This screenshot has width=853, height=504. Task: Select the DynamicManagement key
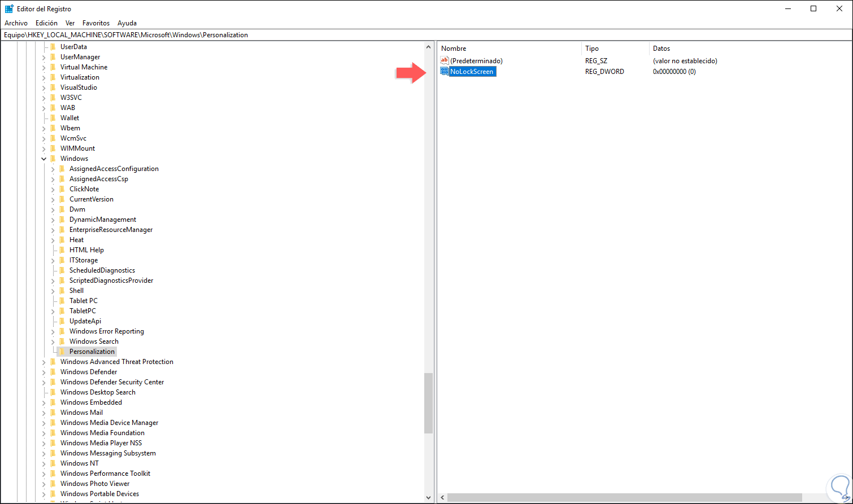point(103,220)
